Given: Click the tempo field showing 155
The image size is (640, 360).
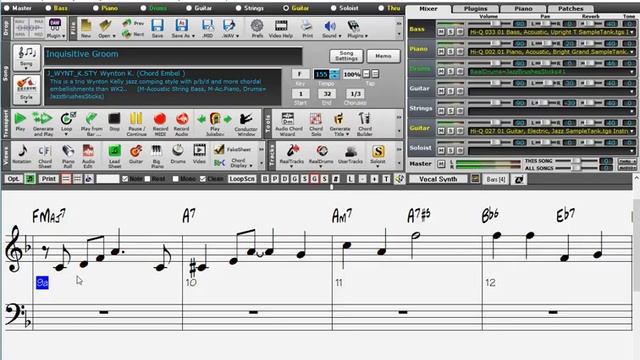Looking at the screenshot, I should click(321, 74).
